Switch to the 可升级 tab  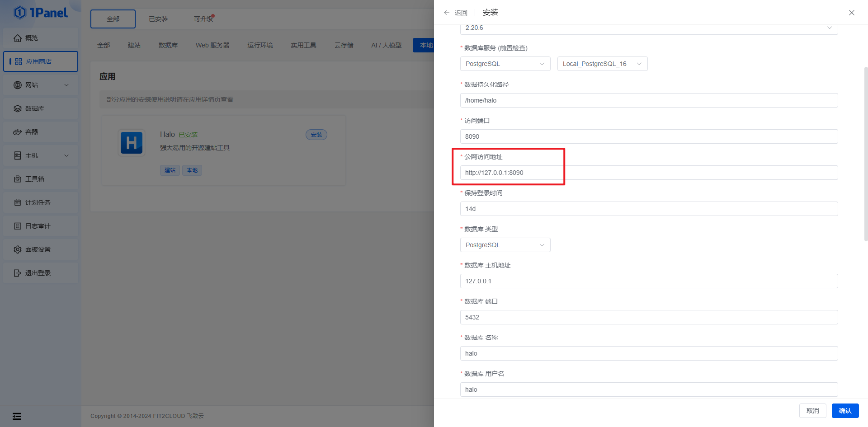(203, 19)
